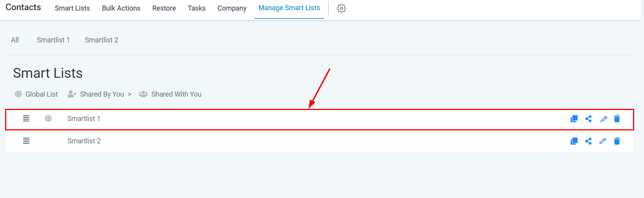Screen dimensions: 644x198
Task: Switch to the Smart Lists tab
Action: [x=72, y=8]
